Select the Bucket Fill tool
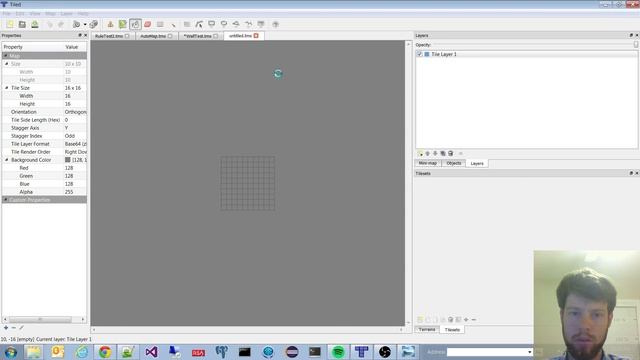The width and height of the screenshot is (640, 360). coord(136,24)
